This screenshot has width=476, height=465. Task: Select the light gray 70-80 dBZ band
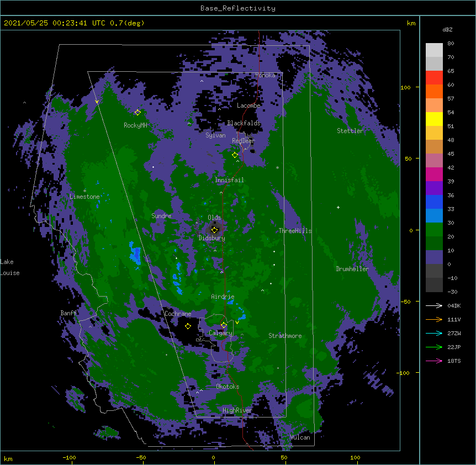pos(434,50)
